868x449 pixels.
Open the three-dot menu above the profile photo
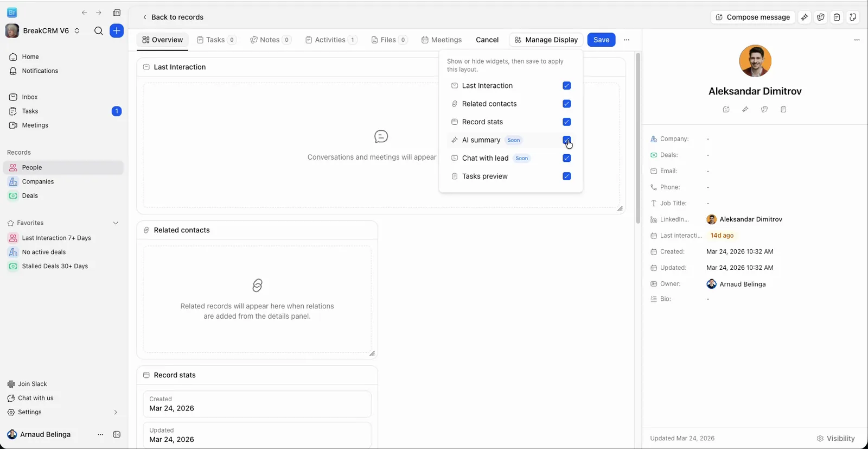857,40
